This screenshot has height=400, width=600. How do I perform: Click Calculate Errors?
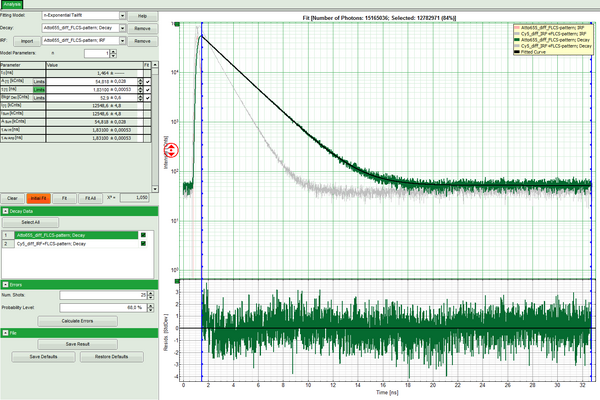[x=79, y=319]
